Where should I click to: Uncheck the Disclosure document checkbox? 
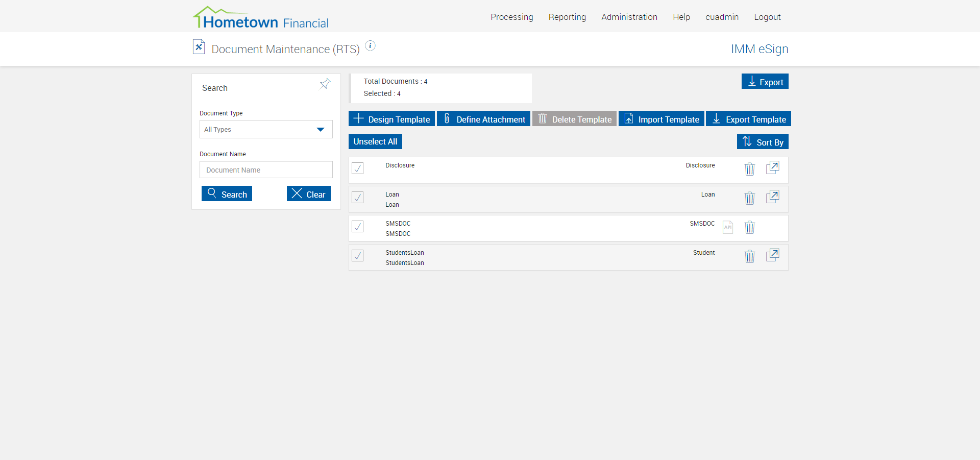[358, 168]
